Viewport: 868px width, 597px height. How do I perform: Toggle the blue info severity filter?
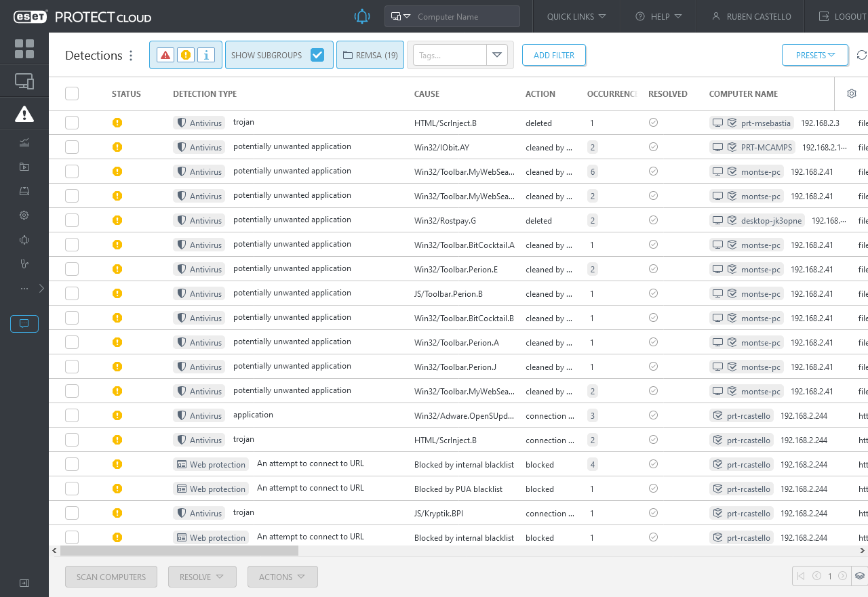pos(206,56)
